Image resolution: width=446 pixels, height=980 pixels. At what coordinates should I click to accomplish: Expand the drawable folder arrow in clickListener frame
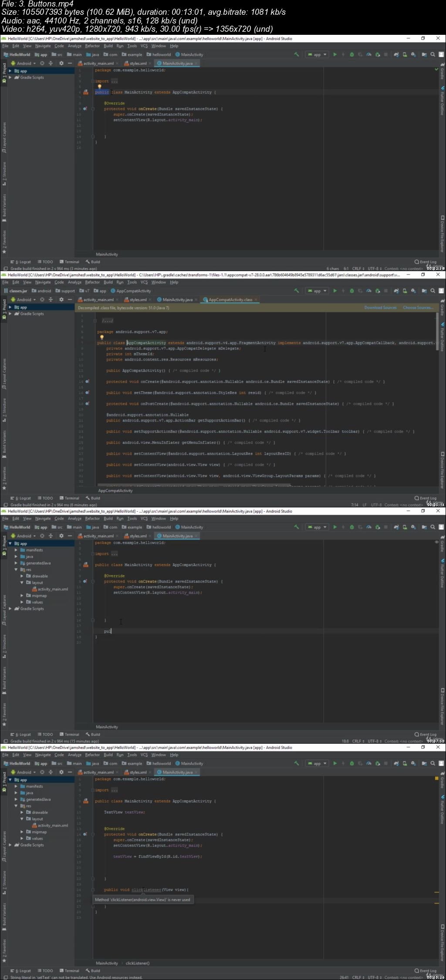(x=22, y=812)
